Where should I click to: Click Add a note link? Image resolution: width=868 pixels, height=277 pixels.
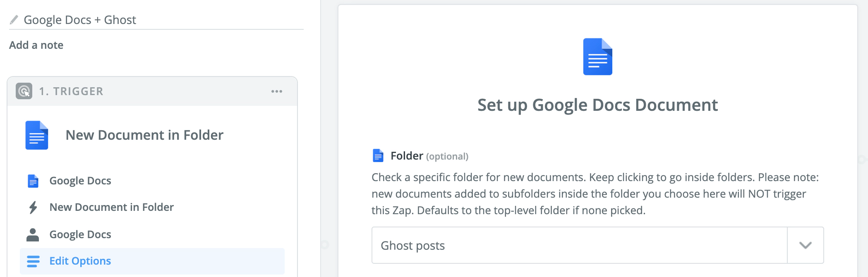(x=36, y=45)
